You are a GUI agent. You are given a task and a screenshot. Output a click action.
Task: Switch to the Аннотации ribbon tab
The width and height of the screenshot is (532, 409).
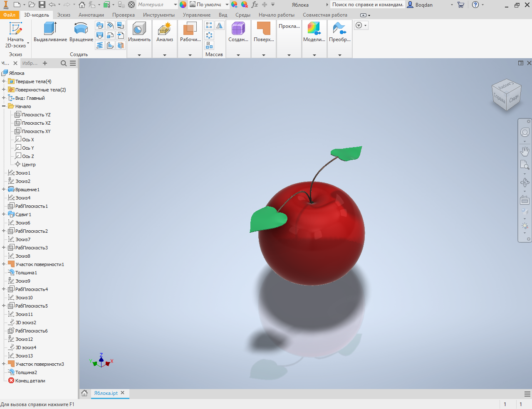(91, 15)
